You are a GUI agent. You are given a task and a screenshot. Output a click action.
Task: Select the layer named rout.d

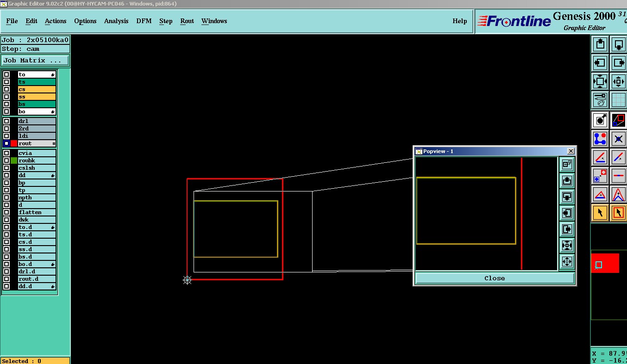coord(37,279)
